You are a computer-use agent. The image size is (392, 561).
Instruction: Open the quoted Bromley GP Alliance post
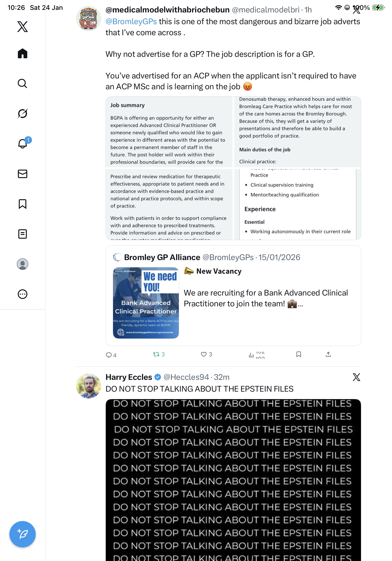click(x=233, y=295)
